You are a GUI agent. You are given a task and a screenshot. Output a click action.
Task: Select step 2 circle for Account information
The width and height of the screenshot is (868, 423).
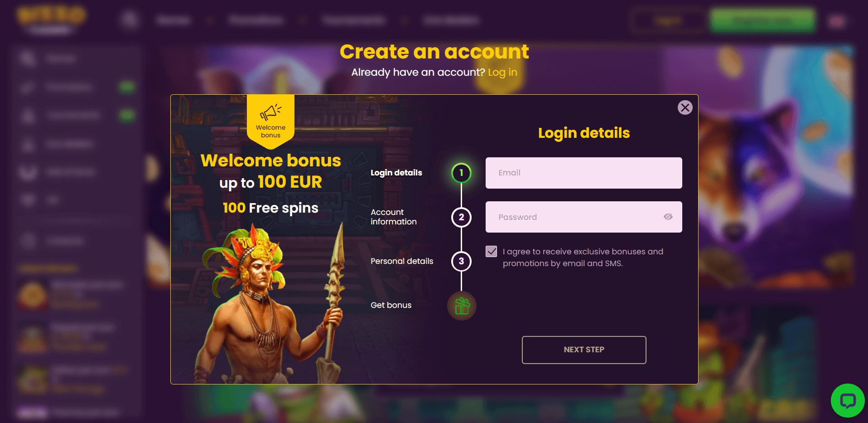[461, 217]
